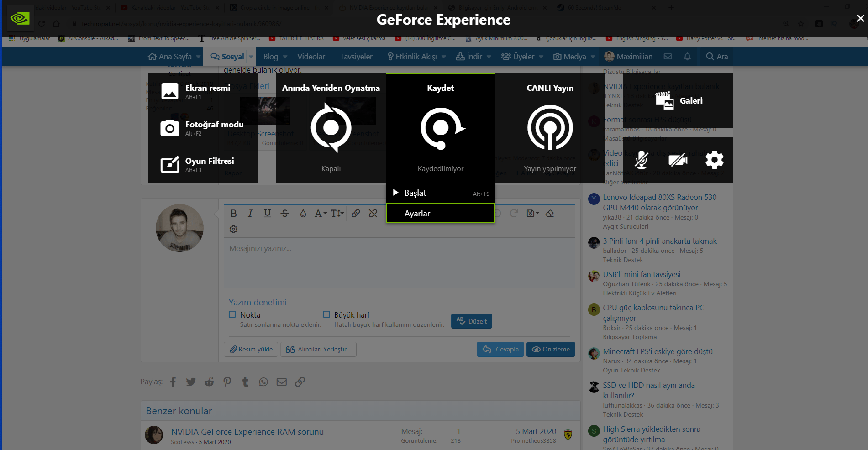Open the inbox envelope icon
Screen dimensions: 868x450
[x=668, y=57]
